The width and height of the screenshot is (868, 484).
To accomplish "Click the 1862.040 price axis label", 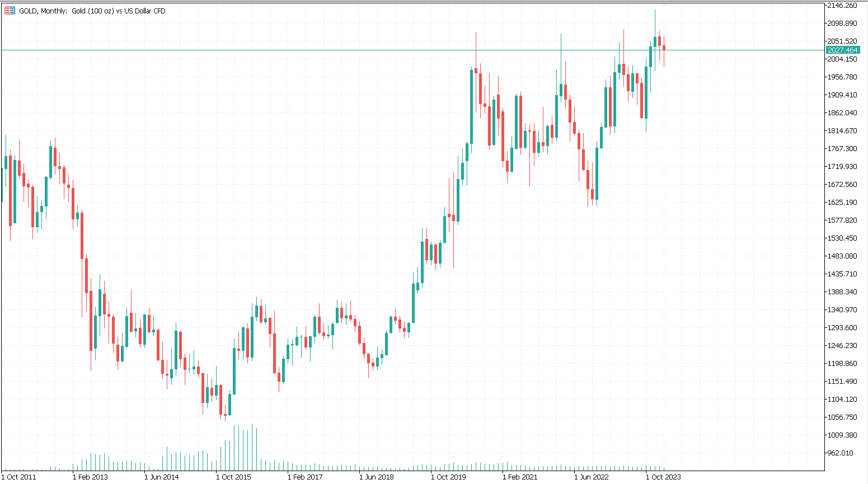I will tap(842, 113).
